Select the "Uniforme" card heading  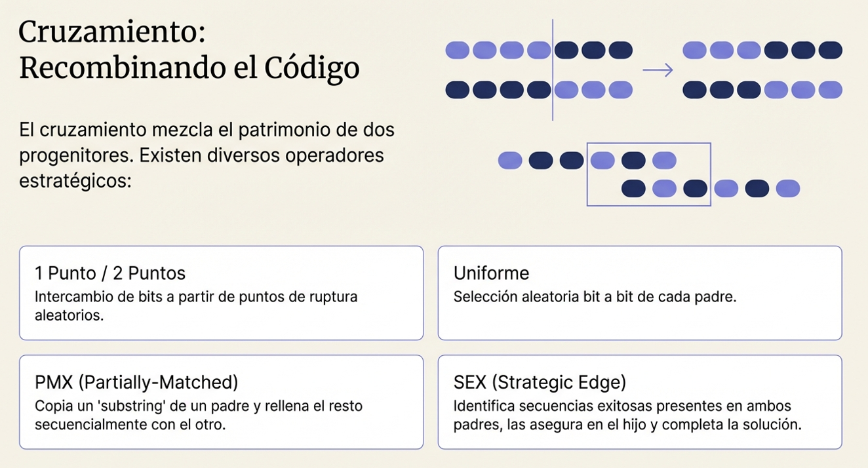tap(491, 273)
